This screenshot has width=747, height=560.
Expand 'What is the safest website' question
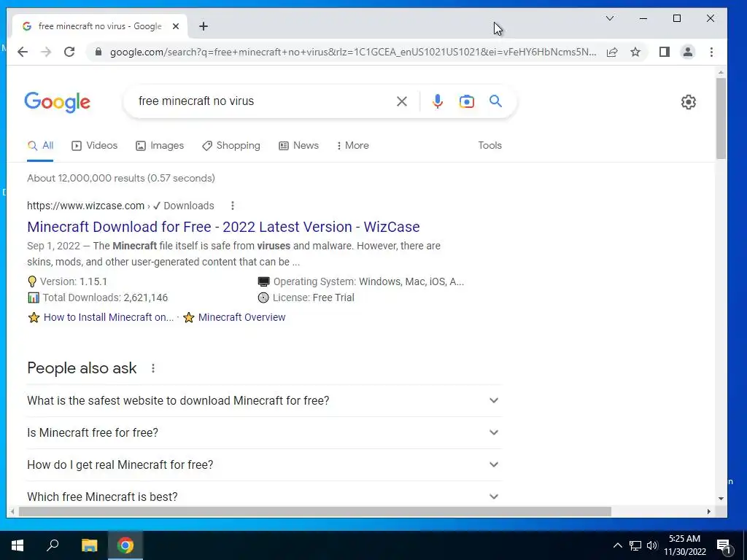pyautogui.click(x=264, y=401)
